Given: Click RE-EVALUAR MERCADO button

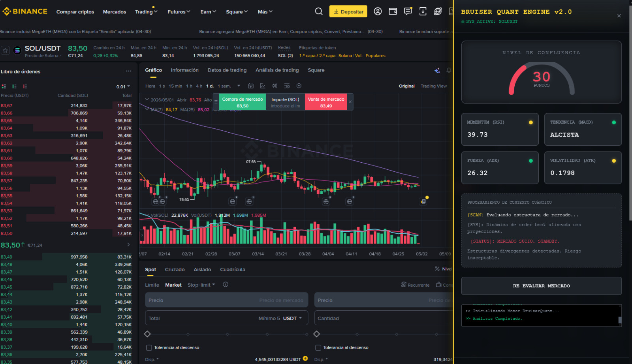Looking at the screenshot, I should click(542, 286).
